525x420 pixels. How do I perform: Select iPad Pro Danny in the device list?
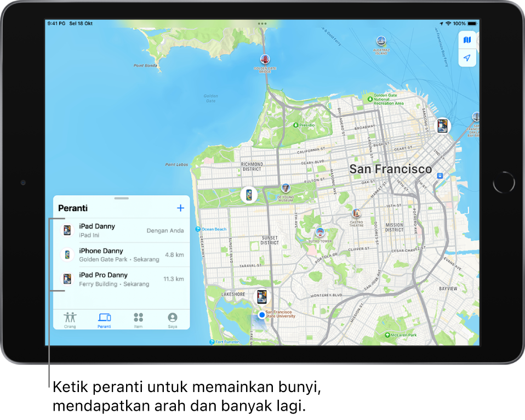click(122, 279)
